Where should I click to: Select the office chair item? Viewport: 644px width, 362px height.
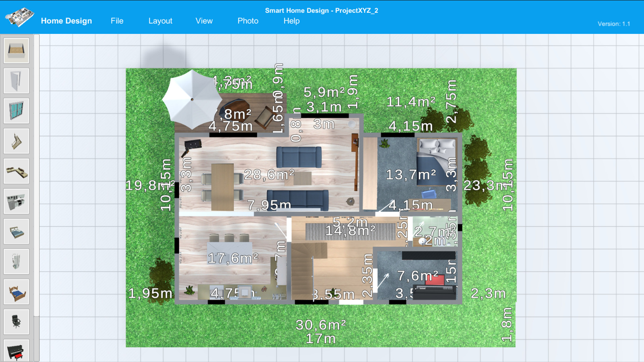pos(16,322)
